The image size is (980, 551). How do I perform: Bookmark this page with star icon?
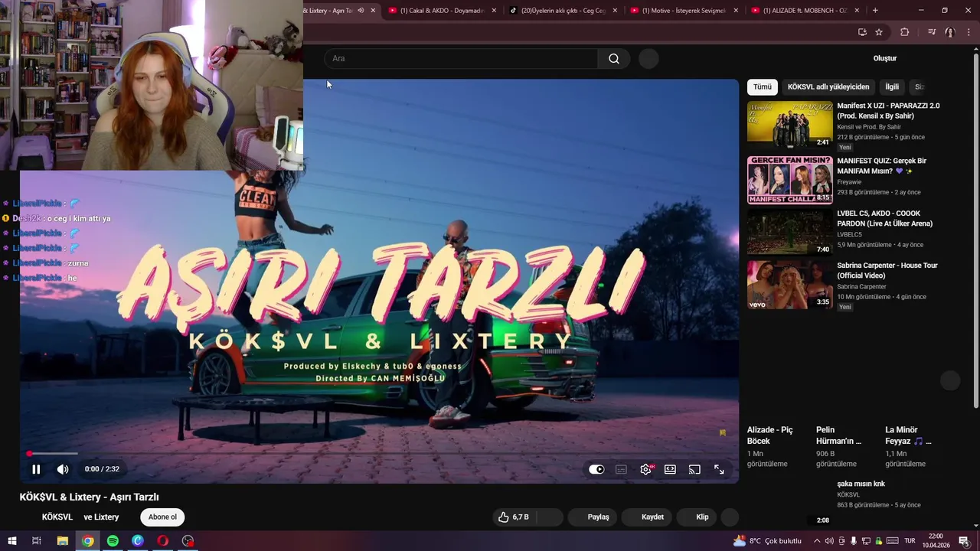coord(879,32)
